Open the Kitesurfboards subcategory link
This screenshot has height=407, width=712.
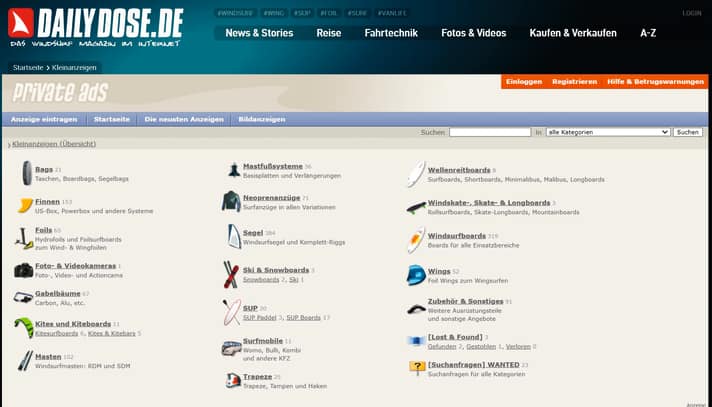(57, 334)
